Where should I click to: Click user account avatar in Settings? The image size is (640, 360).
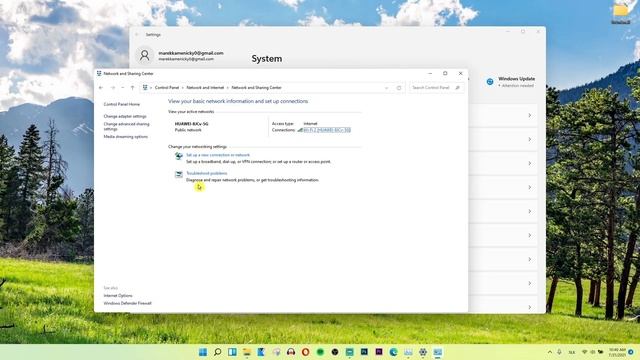144,55
